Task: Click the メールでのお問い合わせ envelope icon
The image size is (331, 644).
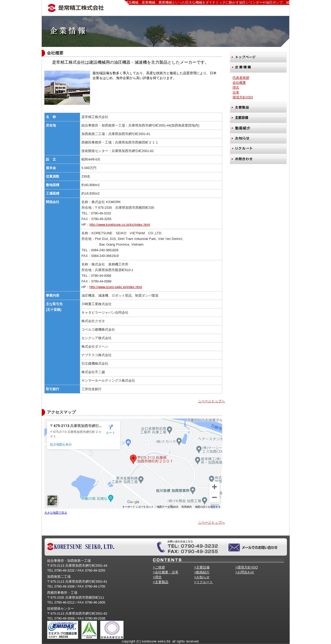Action: click(x=234, y=547)
